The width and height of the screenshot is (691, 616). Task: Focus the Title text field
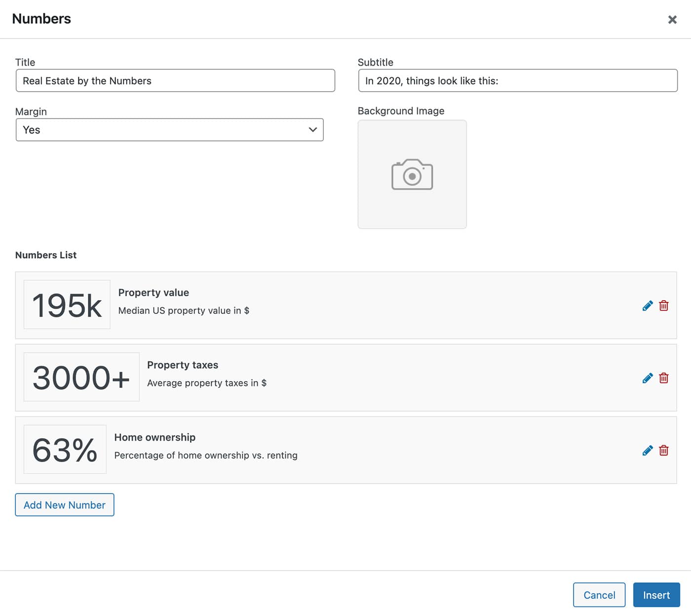tap(175, 80)
